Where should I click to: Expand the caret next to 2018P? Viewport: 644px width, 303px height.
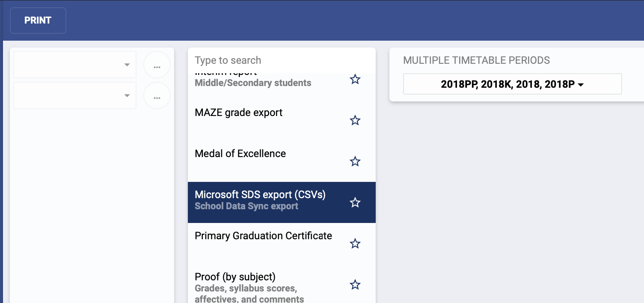tap(581, 84)
